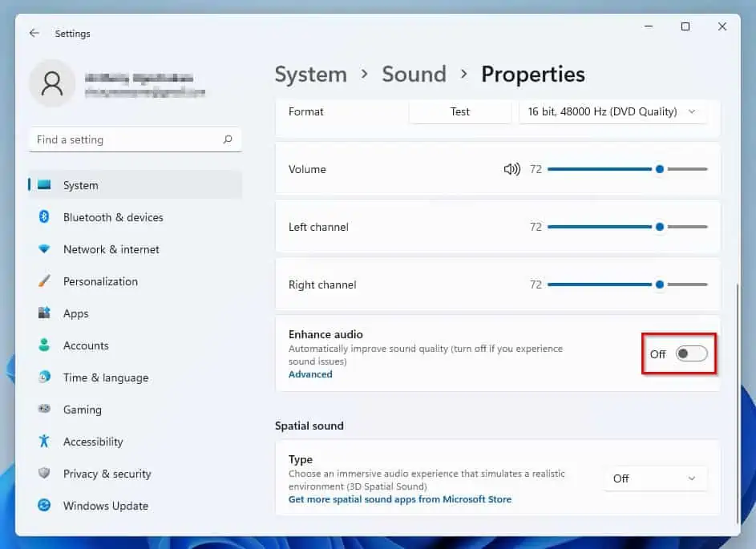Minimize the Settings window

coord(649,26)
